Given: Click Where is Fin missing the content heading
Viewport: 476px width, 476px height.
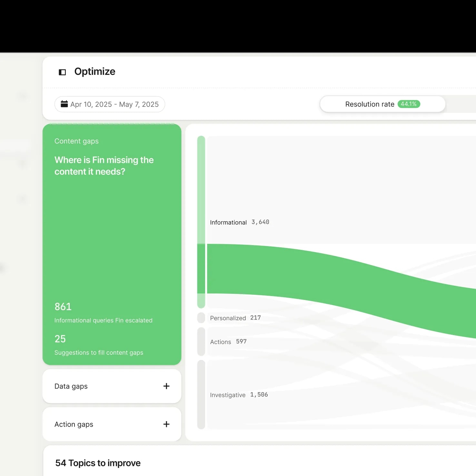Looking at the screenshot, I should 104,166.
